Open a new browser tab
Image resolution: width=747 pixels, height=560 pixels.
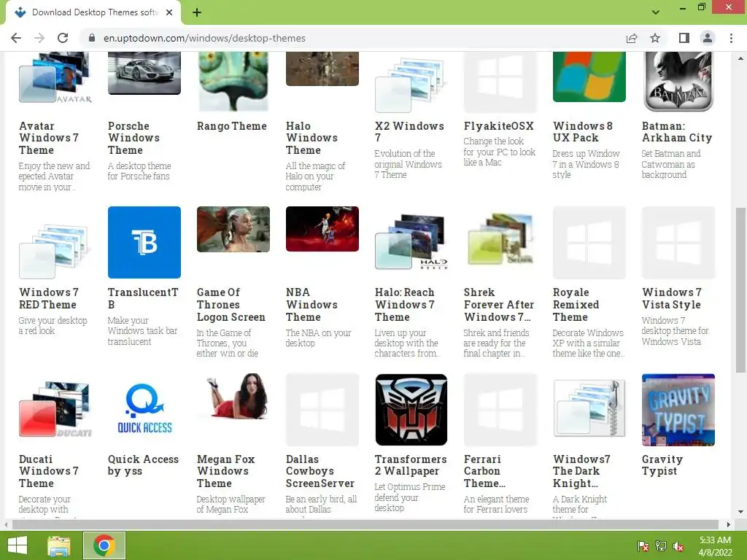[x=197, y=12]
